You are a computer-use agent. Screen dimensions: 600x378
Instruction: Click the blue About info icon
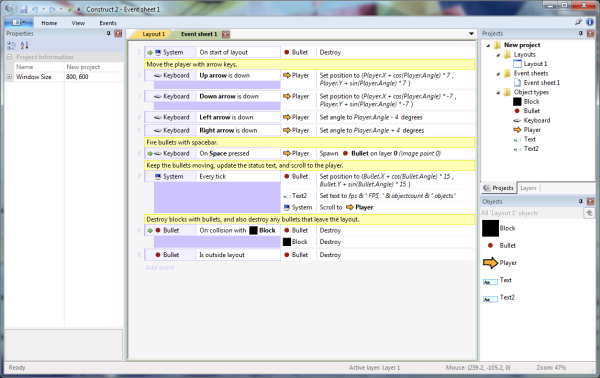click(590, 22)
